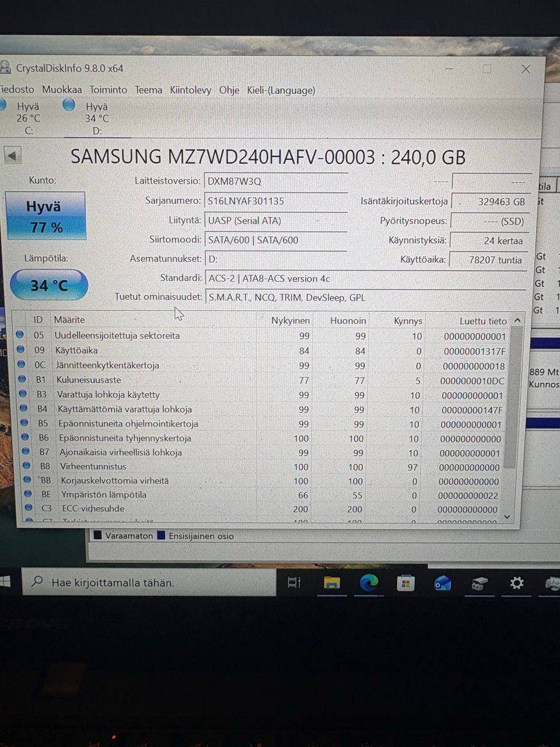
Task: Click the status dot for attribute B5
Action: pos(24,422)
